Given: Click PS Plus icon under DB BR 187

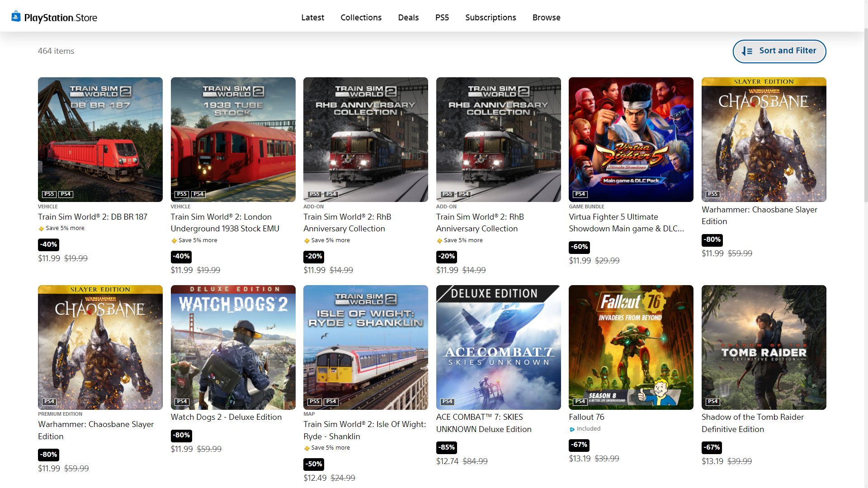Looking at the screenshot, I should 41,229.
